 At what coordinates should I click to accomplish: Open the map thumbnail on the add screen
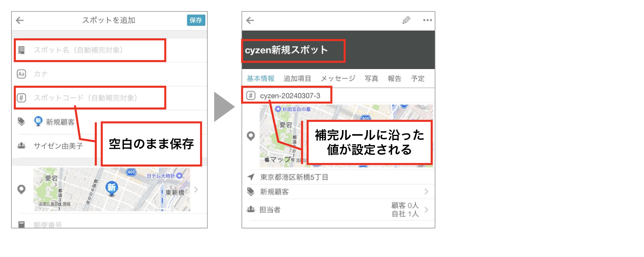112,189
